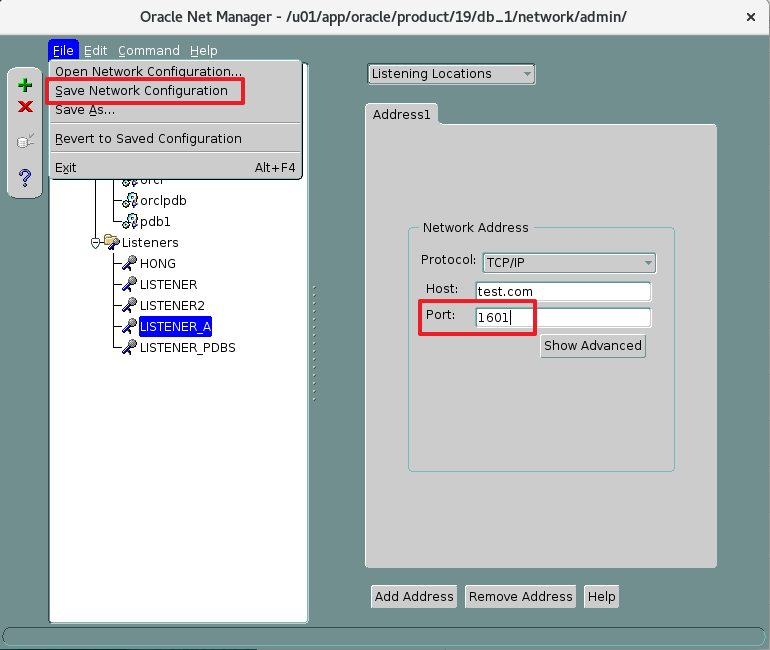Click the Test Service toolbar icon
Viewport: 770px width, 650px height.
click(25, 141)
